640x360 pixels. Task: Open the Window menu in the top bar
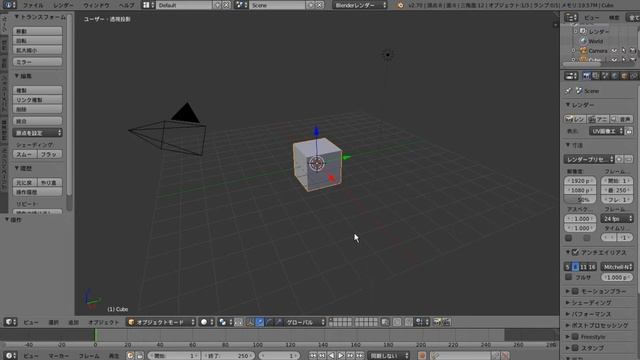pos(96,5)
